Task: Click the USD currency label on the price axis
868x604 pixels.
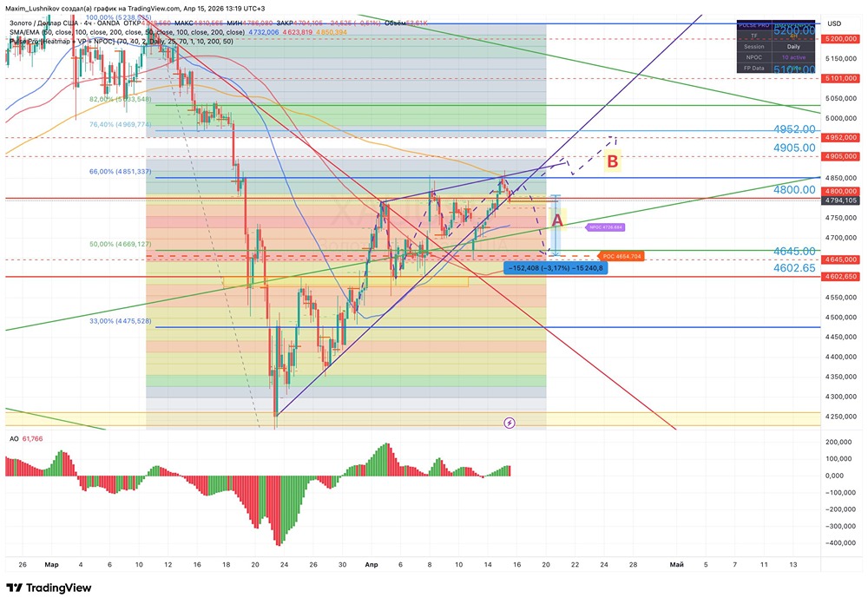Action: 833,23
